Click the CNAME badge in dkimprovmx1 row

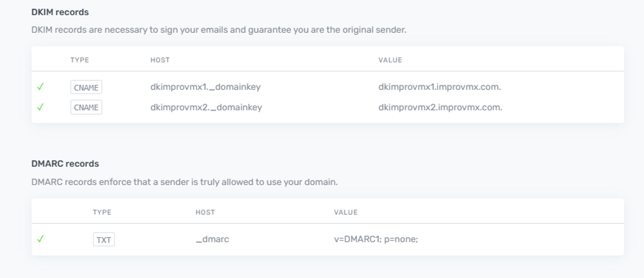point(86,87)
